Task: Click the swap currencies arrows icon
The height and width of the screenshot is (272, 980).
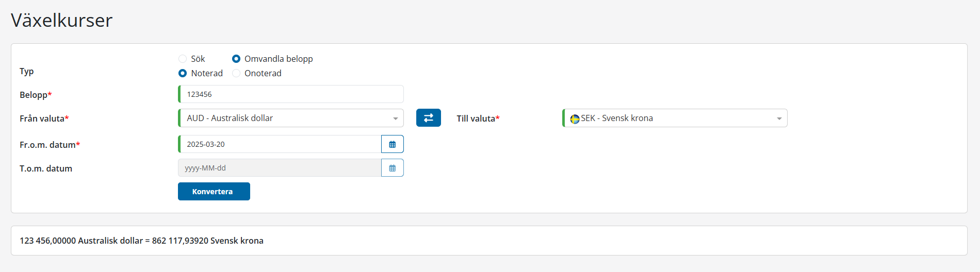Action: pyautogui.click(x=428, y=118)
